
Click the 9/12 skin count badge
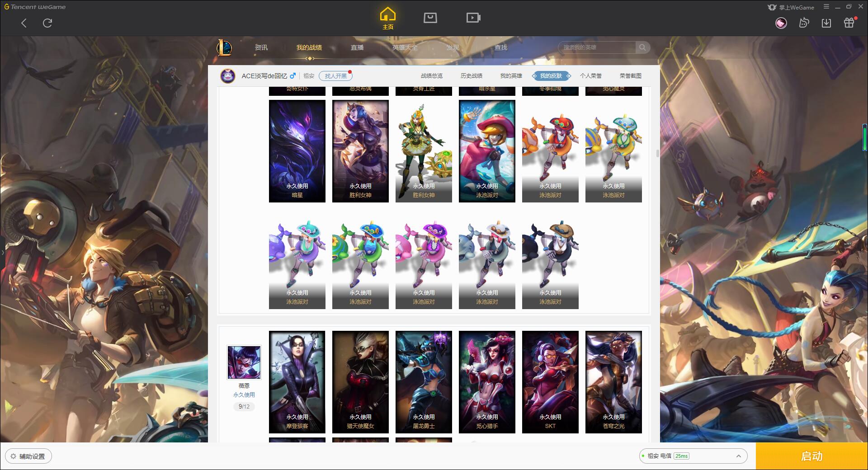(x=244, y=406)
